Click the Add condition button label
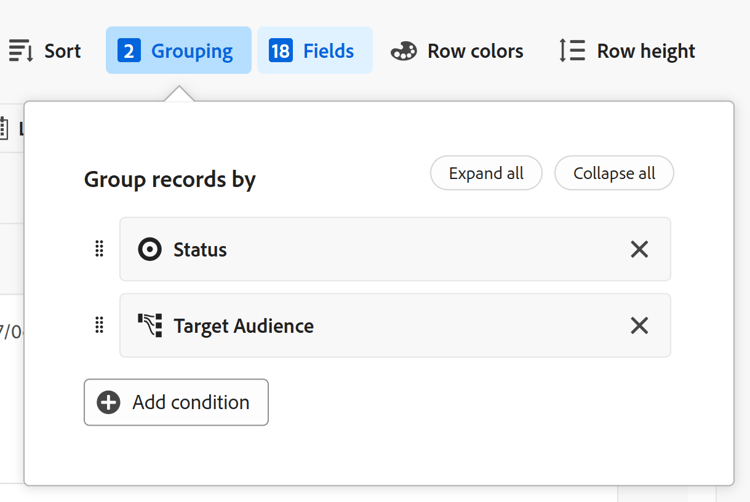 pyautogui.click(x=191, y=402)
